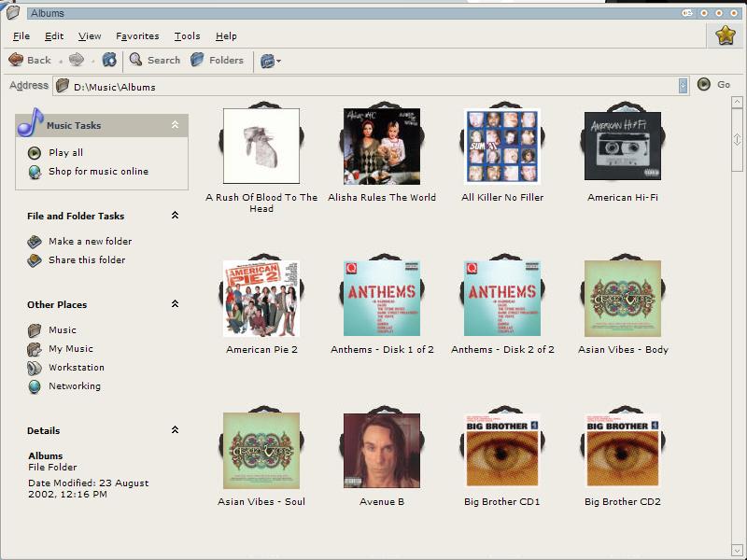747x560 pixels.
Task: Open the address bar dropdown arrow
Action: 684,85
